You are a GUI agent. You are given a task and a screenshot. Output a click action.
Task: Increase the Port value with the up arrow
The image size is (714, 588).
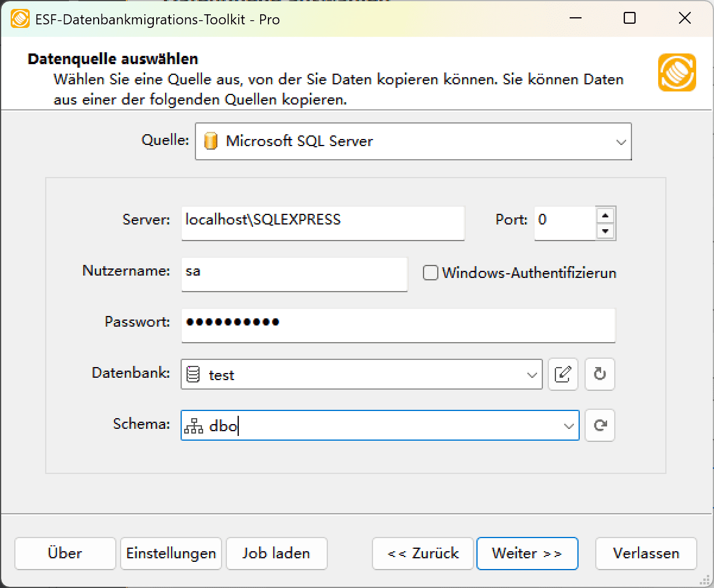coord(606,216)
